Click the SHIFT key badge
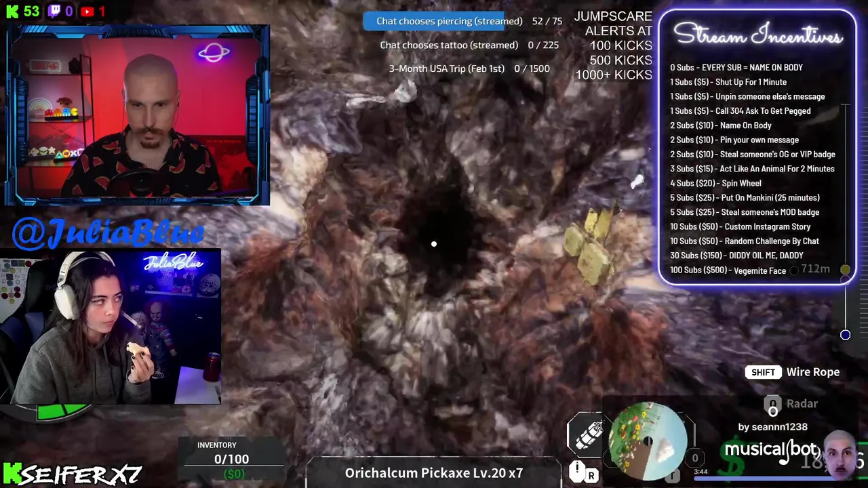 [x=763, y=372]
